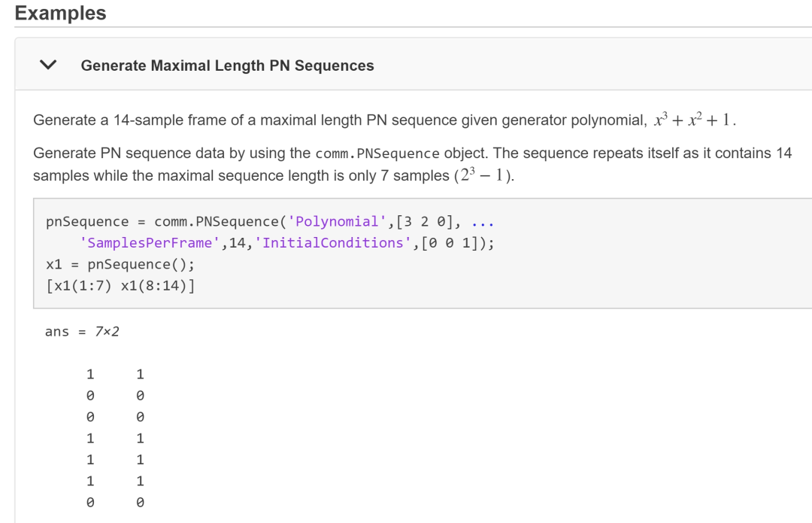Click the Examples section heading
812x523 pixels.
click(x=61, y=13)
